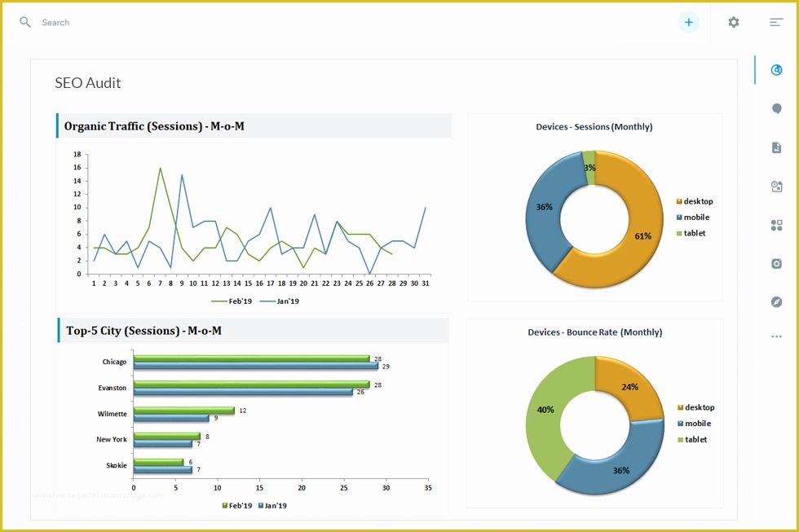Click mobile legend in Sessions donut chart
Screen dimensions: 799x532
pyautogui.click(x=693, y=218)
